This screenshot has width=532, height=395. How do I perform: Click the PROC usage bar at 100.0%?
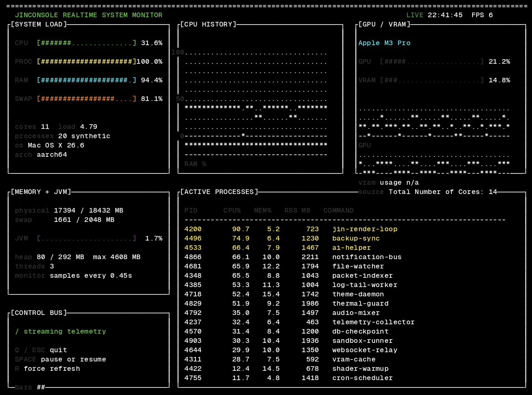pos(87,62)
